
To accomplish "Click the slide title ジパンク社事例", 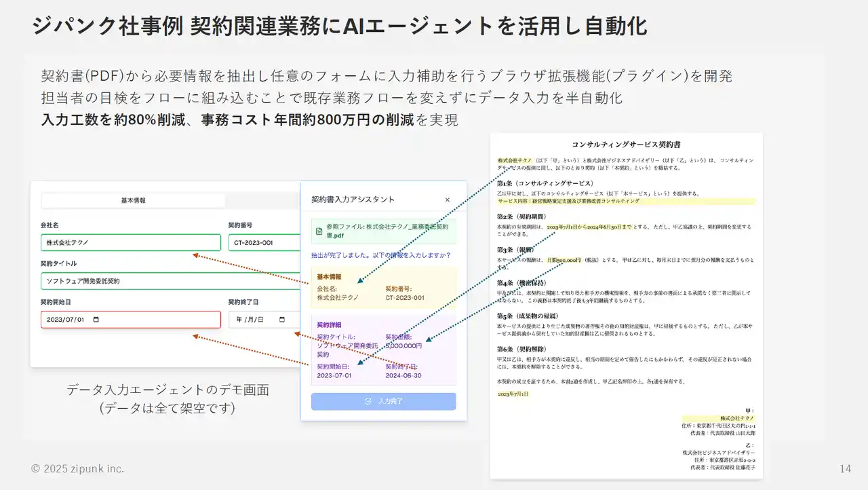I will click(107, 26).
